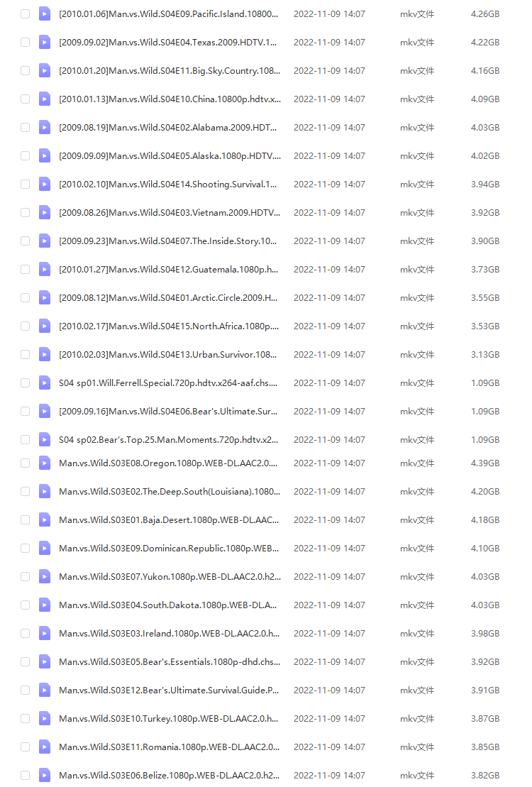
Task: Click the video icon for S04E09 Pacific Island
Action: 45,13
